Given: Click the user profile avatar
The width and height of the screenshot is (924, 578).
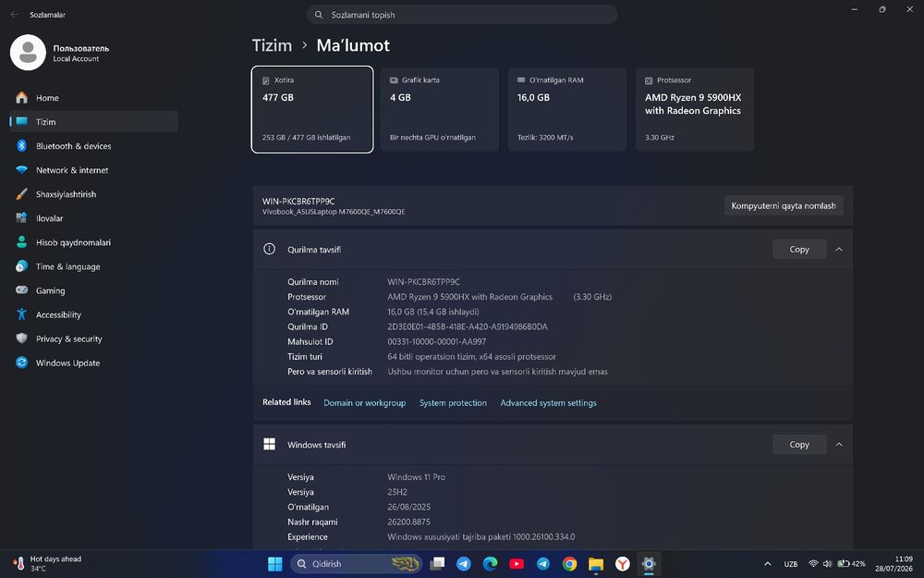Looking at the screenshot, I should coord(28,53).
